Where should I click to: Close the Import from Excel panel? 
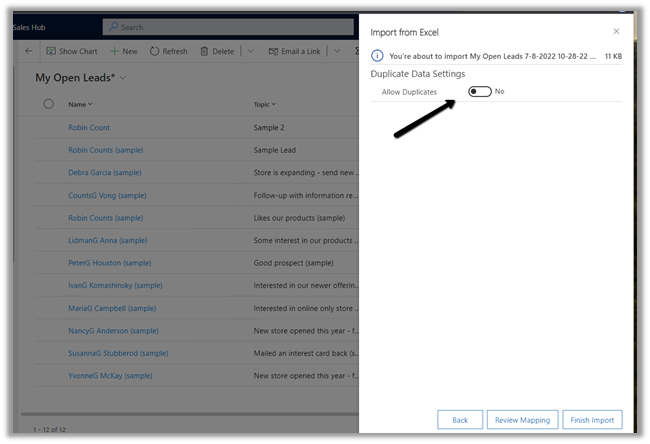[x=616, y=32]
